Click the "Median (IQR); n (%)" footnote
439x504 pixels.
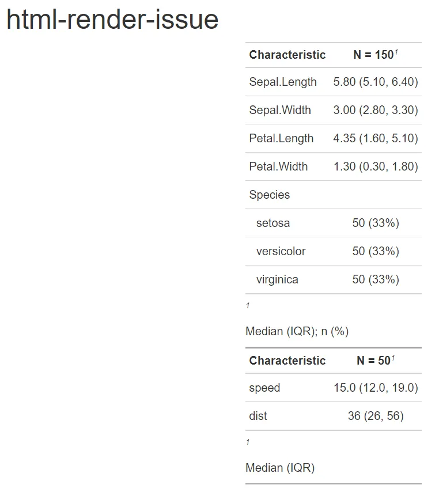[297, 331]
